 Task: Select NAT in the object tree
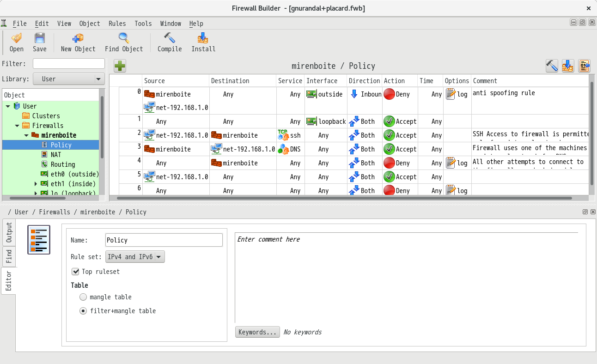[x=55, y=155]
